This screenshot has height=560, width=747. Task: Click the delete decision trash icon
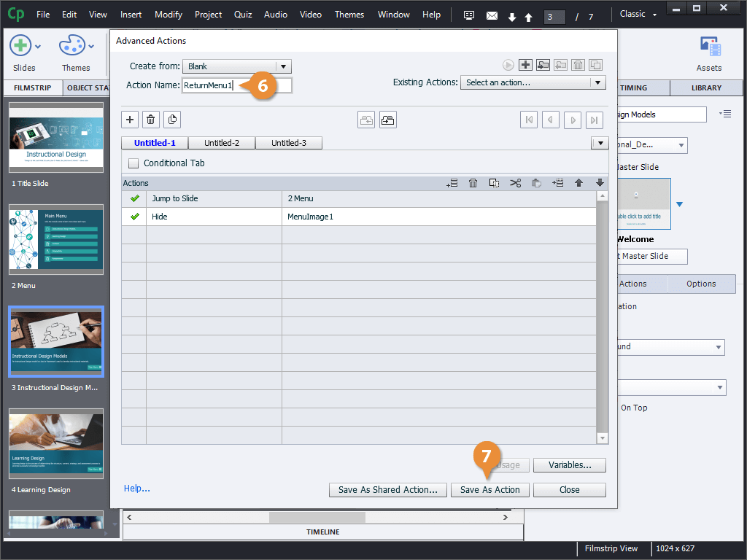tap(151, 120)
